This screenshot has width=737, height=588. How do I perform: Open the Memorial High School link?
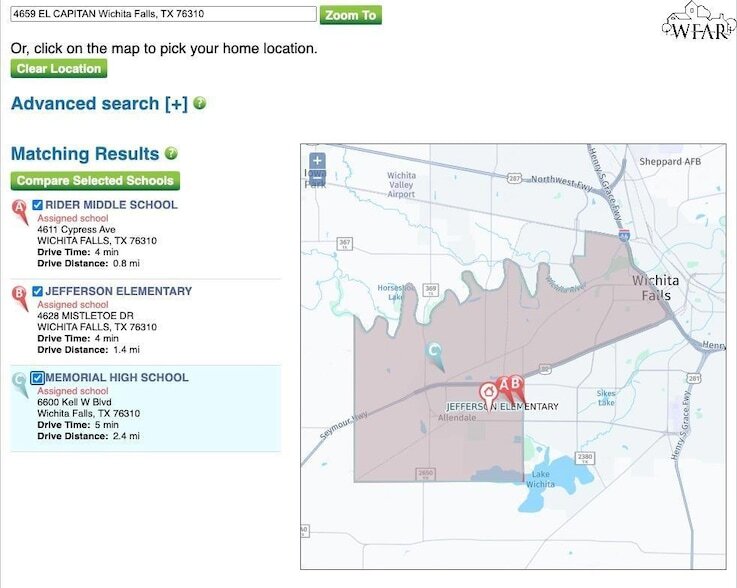(x=117, y=378)
